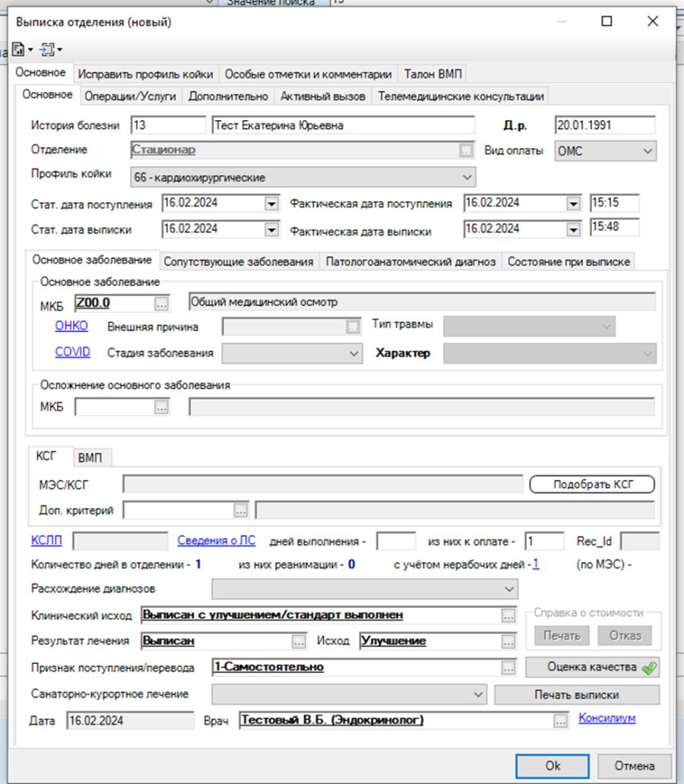Open lookup for Внешняя причина field
The height and width of the screenshot is (784, 684).
pyautogui.click(x=353, y=327)
